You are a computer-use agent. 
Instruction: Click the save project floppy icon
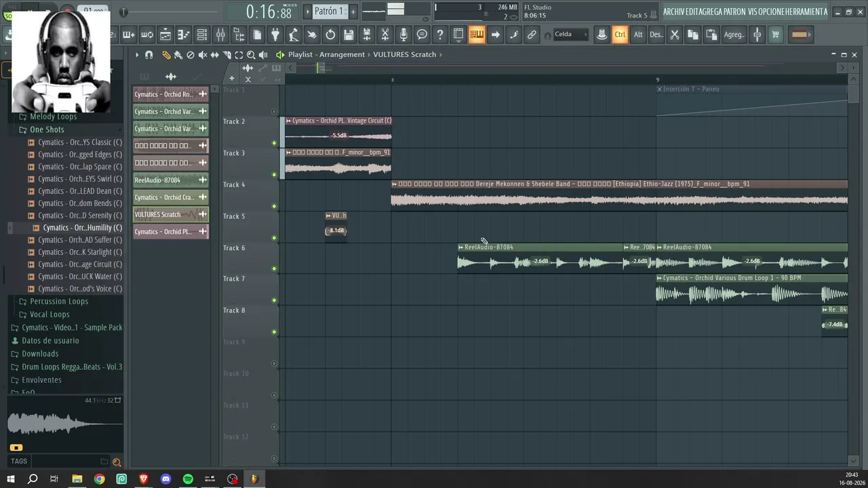(349, 35)
